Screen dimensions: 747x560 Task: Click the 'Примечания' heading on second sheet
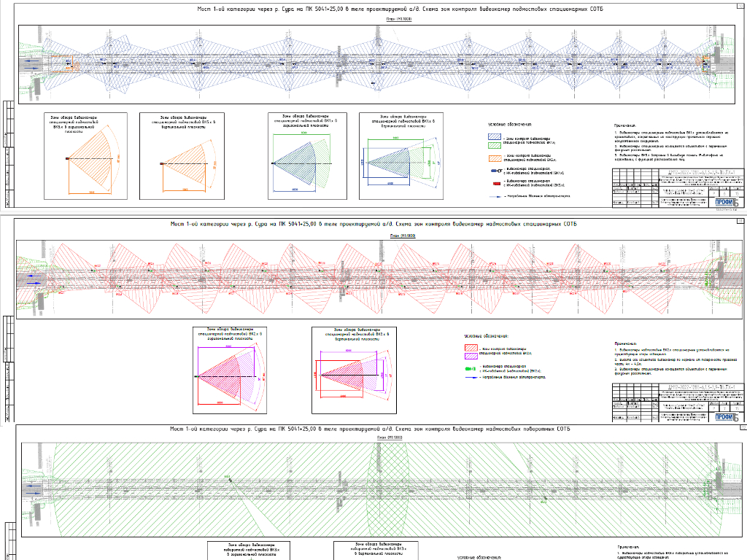[625, 343]
